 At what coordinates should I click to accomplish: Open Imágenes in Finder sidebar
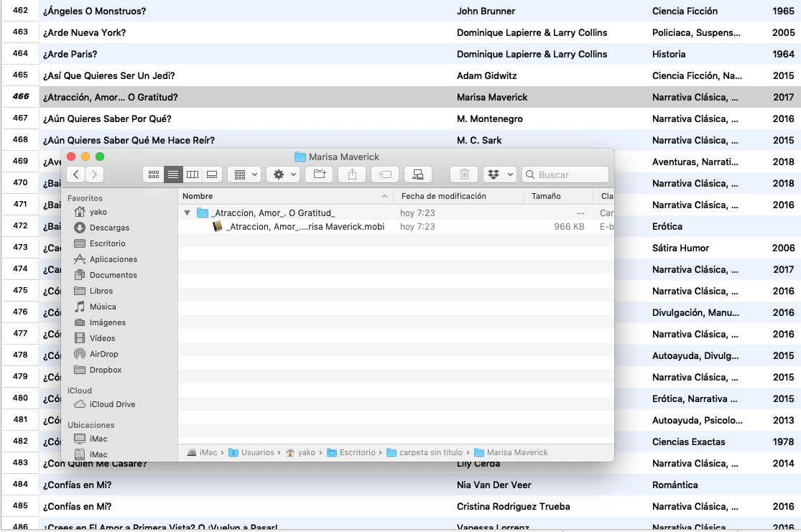[x=100, y=322]
